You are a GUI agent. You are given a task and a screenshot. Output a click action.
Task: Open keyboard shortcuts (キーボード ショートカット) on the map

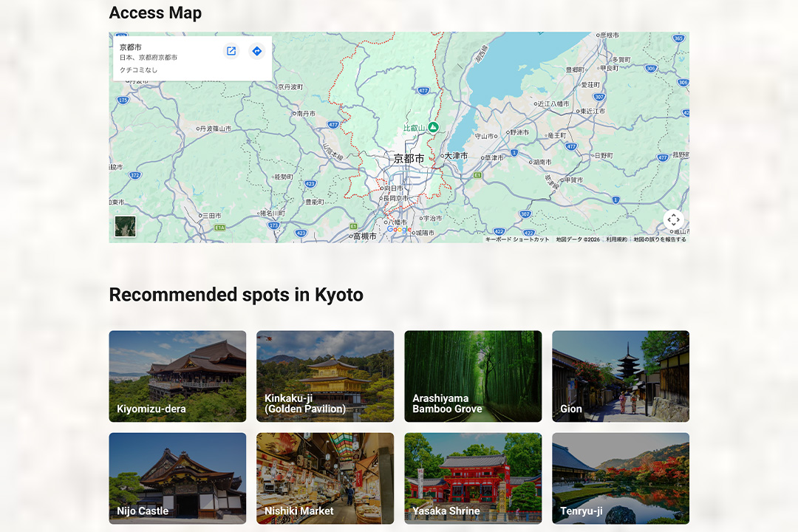pyautogui.click(x=517, y=239)
